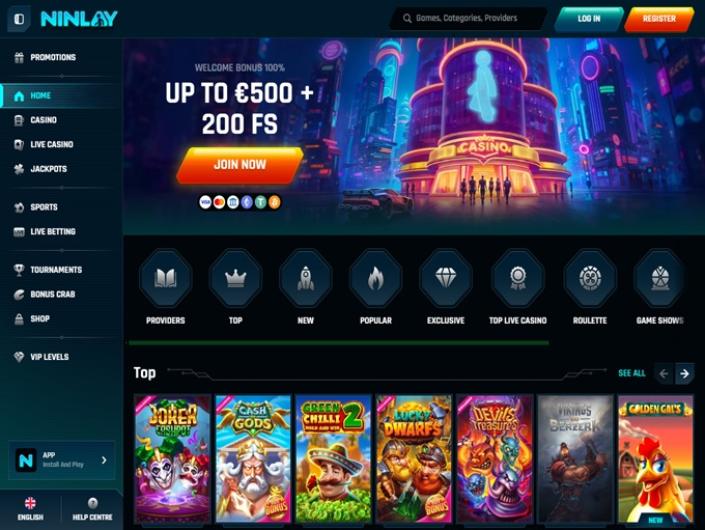Viewport: 705px width, 530px height.
Task: Toggle the sidebar collapse icon beside logo
Action: coord(19,19)
